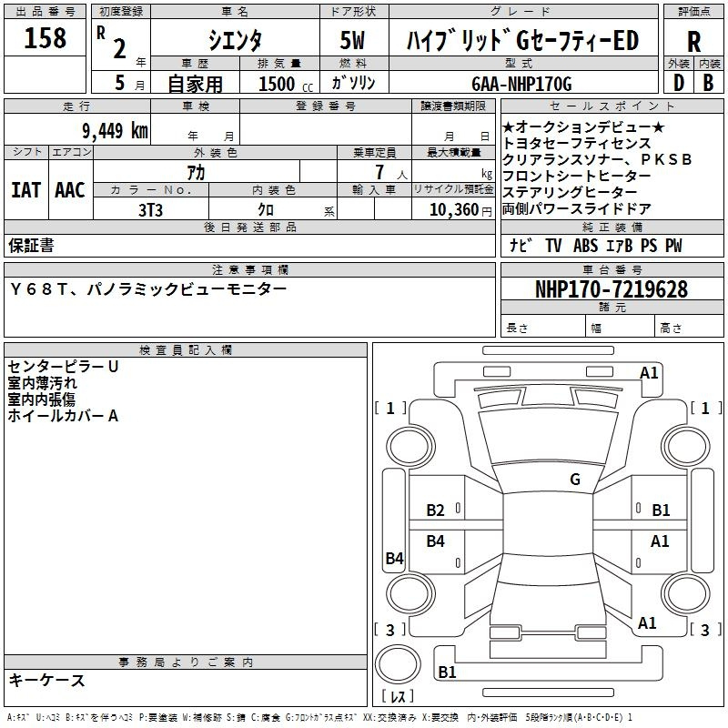Click the interior grade B under 内装
Screen dimensions: 728x728
708,83
